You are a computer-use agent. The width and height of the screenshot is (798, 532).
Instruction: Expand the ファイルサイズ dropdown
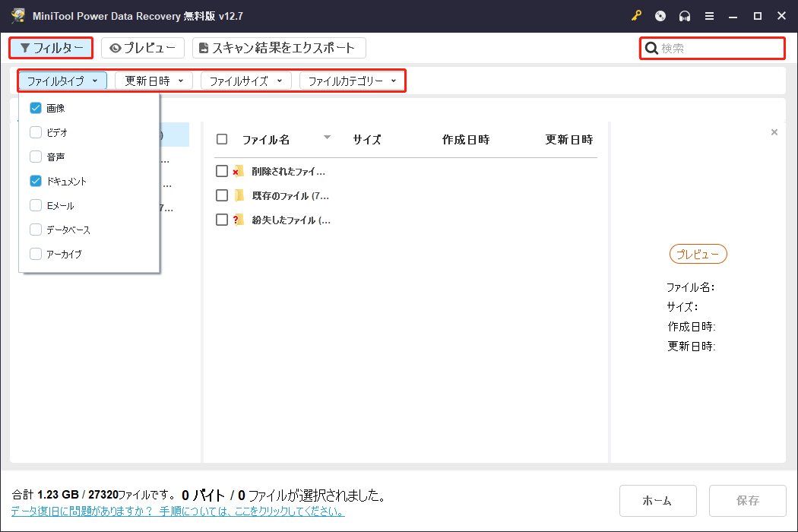pyautogui.click(x=245, y=81)
